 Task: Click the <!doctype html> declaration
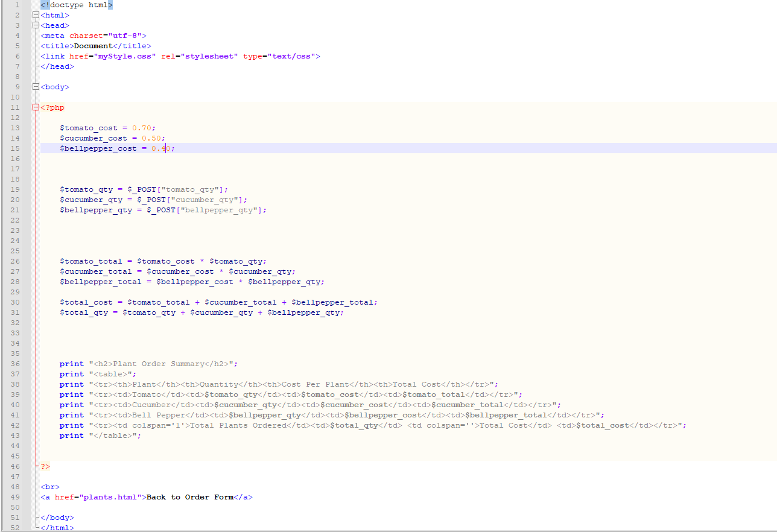[x=75, y=4]
